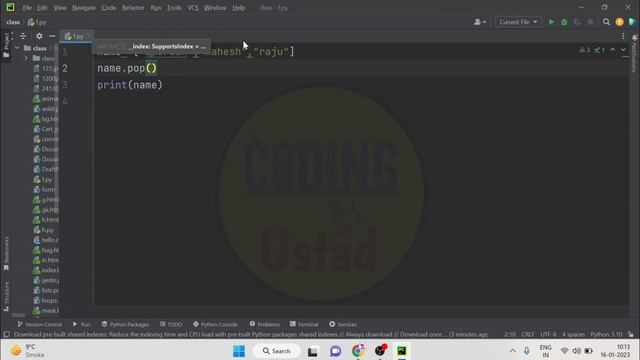Click the green typo count indicator
This screenshot has width=640, height=360.
tap(600, 50)
